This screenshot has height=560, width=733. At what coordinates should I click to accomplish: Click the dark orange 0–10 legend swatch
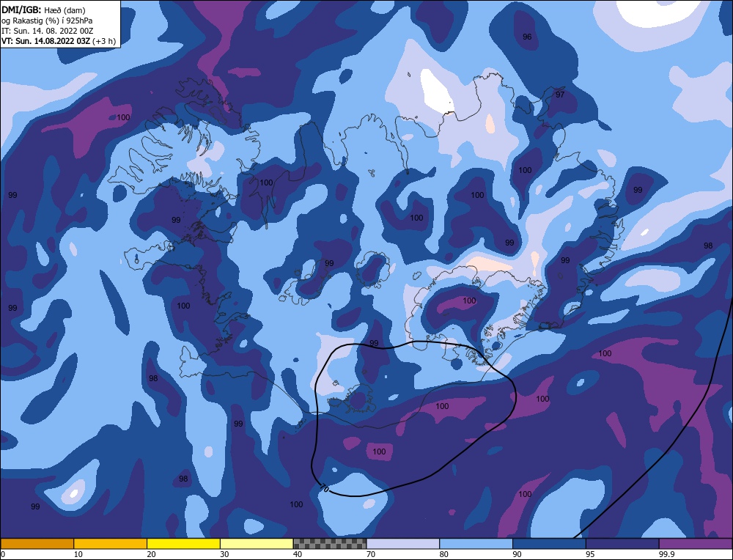[x=37, y=543]
